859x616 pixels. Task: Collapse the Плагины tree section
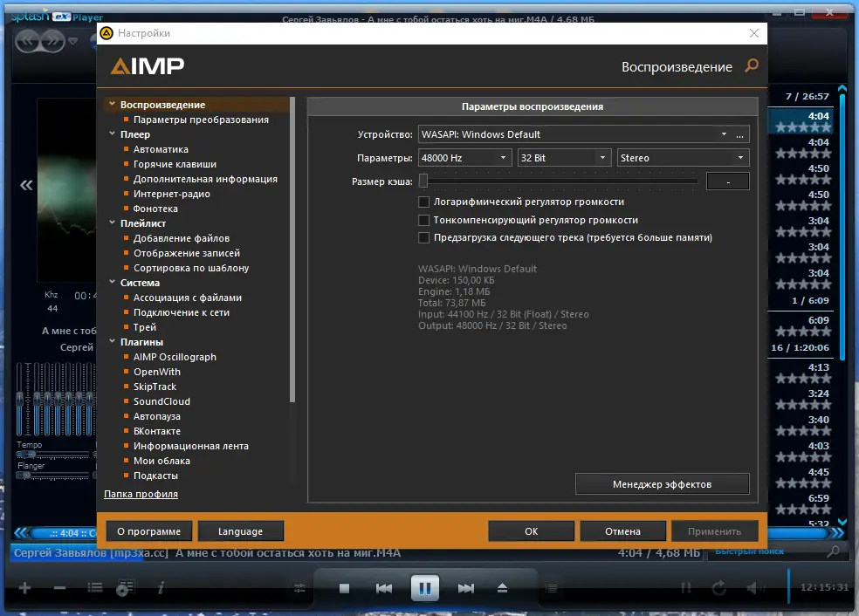(112, 340)
